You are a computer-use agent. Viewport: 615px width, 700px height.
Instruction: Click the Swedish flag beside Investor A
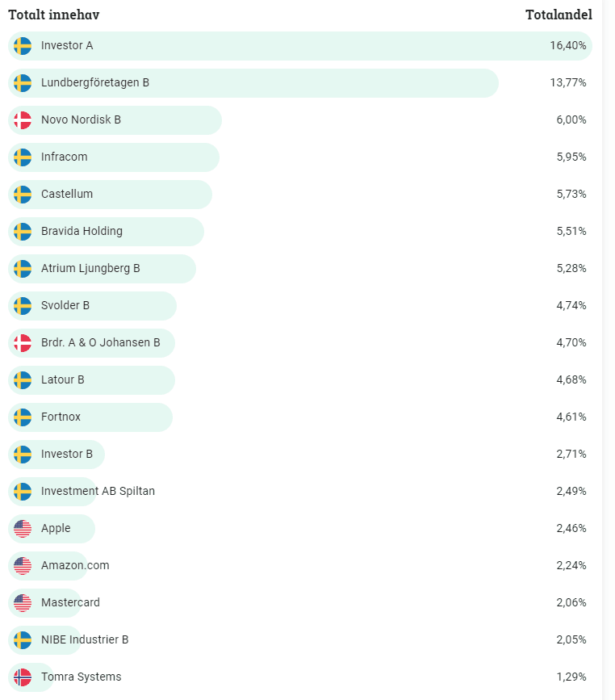pyautogui.click(x=23, y=45)
